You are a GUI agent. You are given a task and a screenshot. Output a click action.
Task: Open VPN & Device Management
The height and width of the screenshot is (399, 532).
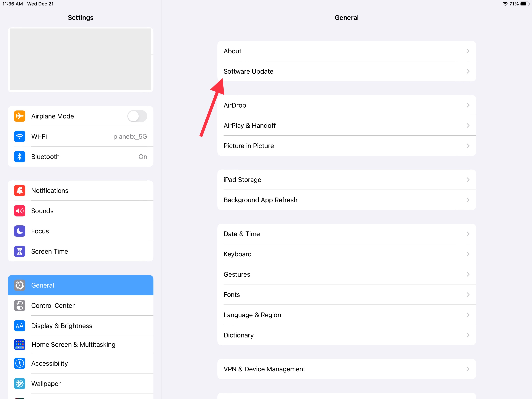coord(264,369)
